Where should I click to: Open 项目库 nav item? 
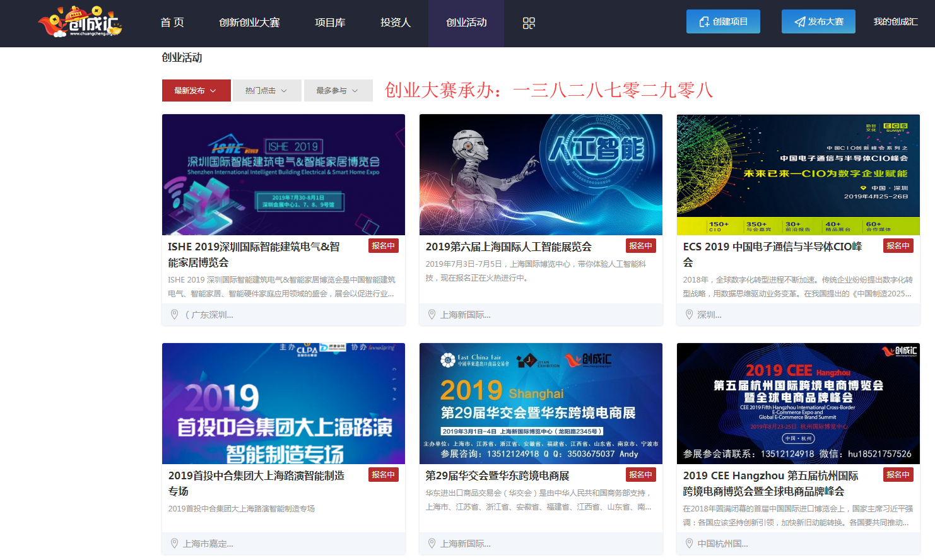point(330,23)
